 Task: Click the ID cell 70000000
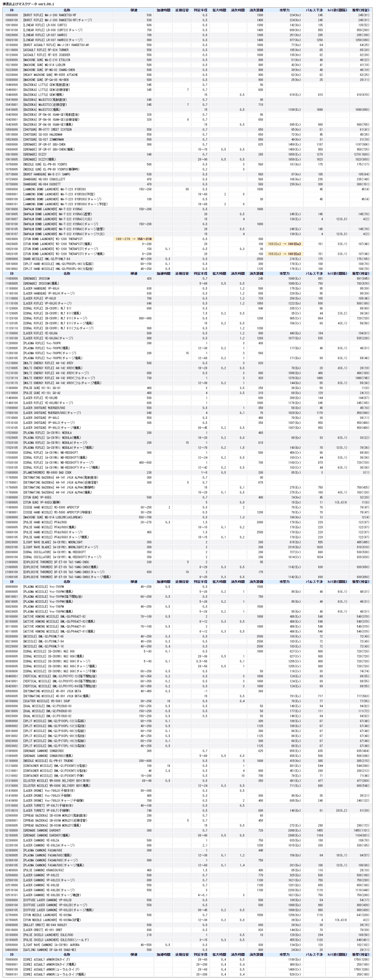click(11, 959)
